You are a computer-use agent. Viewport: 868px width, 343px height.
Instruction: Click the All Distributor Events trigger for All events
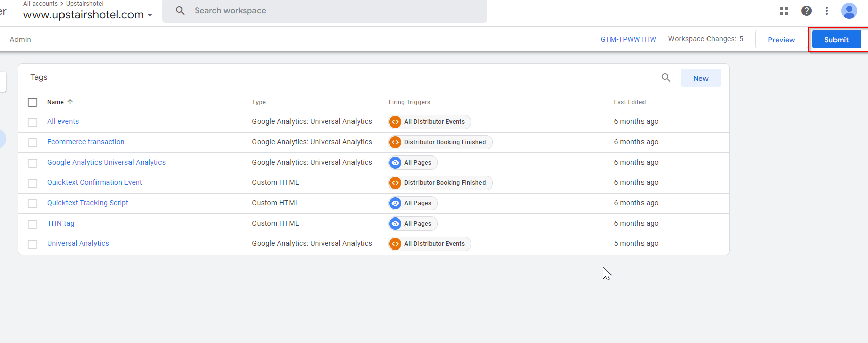(430, 122)
